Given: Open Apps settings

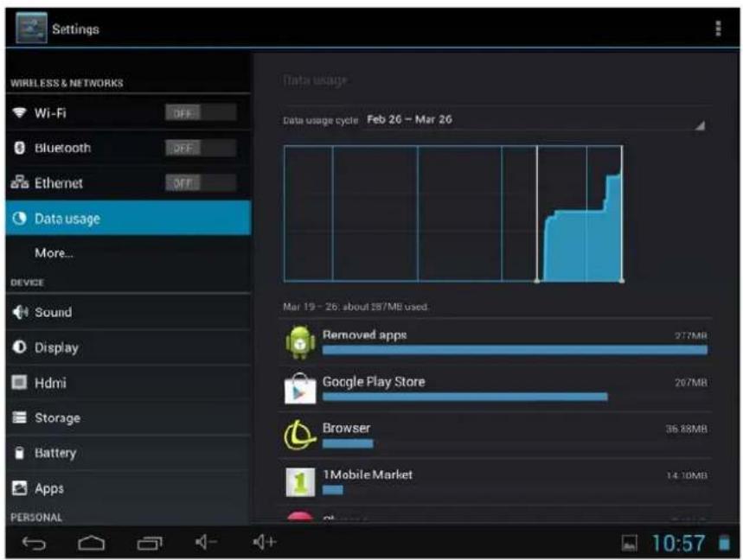Looking at the screenshot, I should [128, 488].
